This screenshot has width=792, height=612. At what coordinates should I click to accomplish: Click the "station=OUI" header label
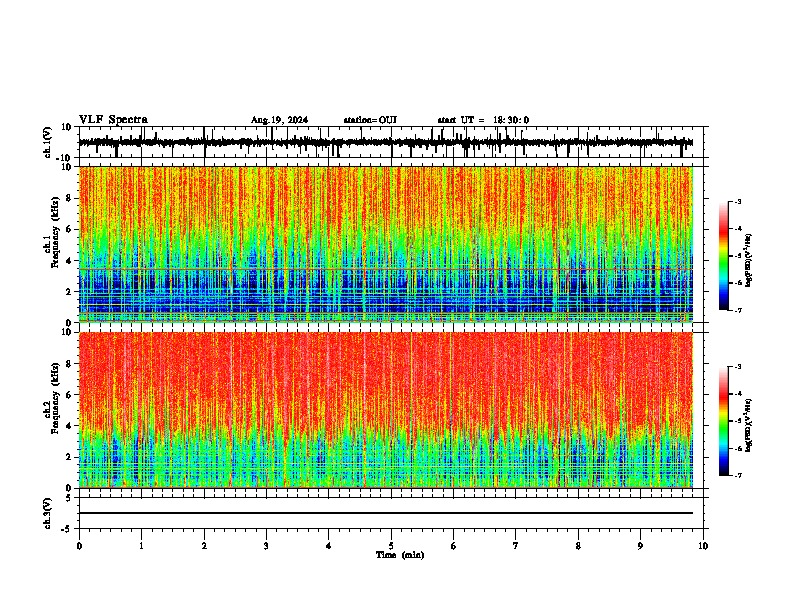(x=370, y=120)
